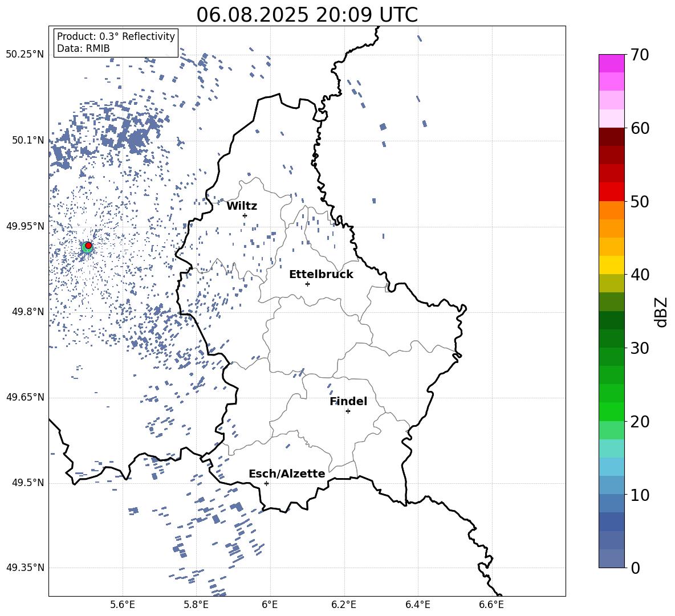675x616 pixels.
Task: Click the Data: RMIB text
Action: (83, 48)
